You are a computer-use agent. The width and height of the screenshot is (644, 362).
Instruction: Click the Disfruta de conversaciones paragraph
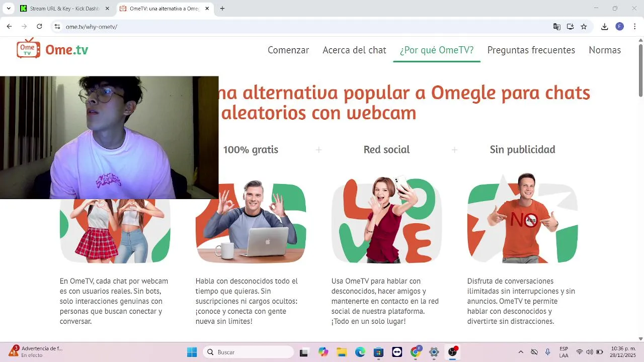521,301
